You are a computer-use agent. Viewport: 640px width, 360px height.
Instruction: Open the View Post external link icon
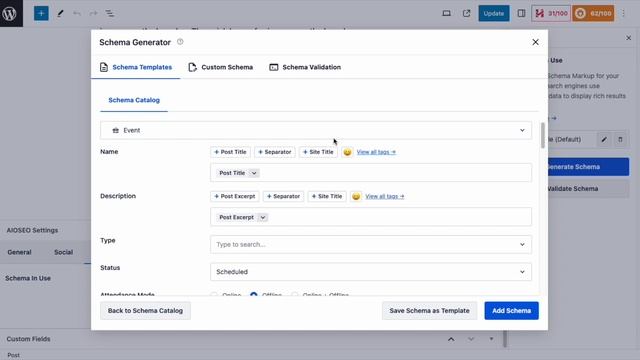tap(467, 13)
